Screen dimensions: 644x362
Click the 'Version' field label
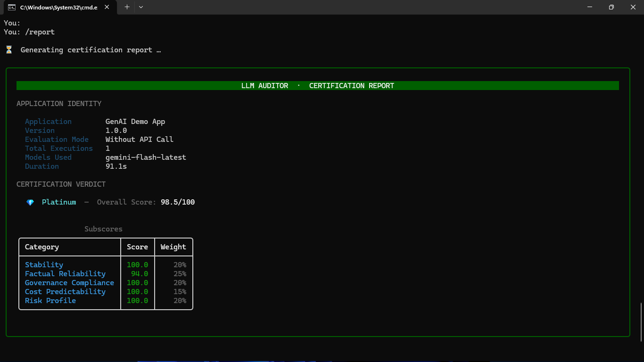[40, 131]
